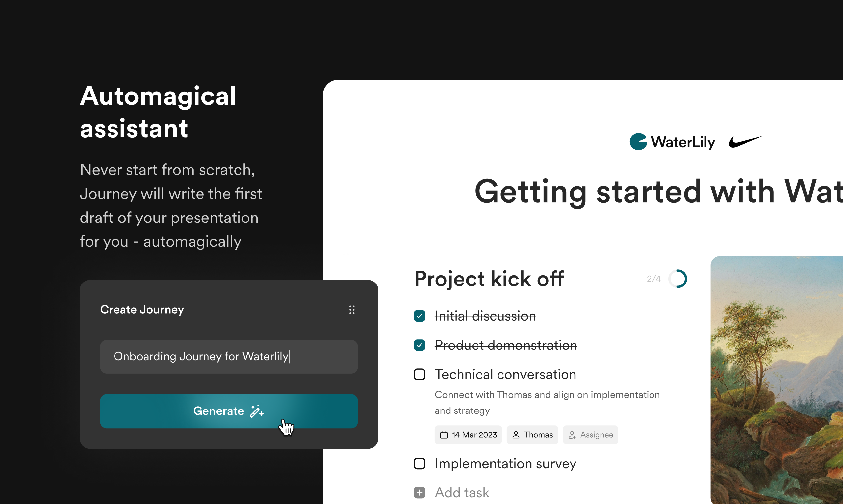Viewport: 843px width, 504px height.
Task: Click the Add task text
Action: (462, 492)
